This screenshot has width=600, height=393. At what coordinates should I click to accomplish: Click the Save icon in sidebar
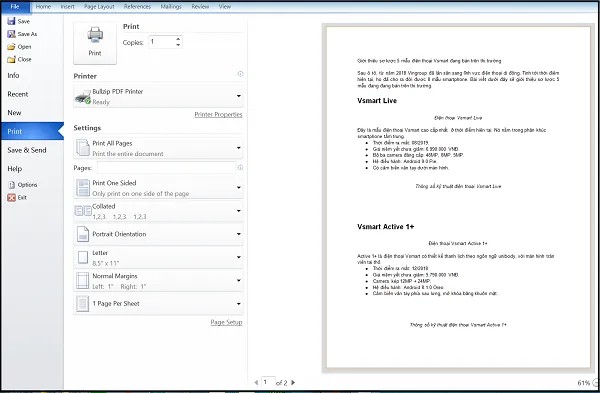coord(11,21)
